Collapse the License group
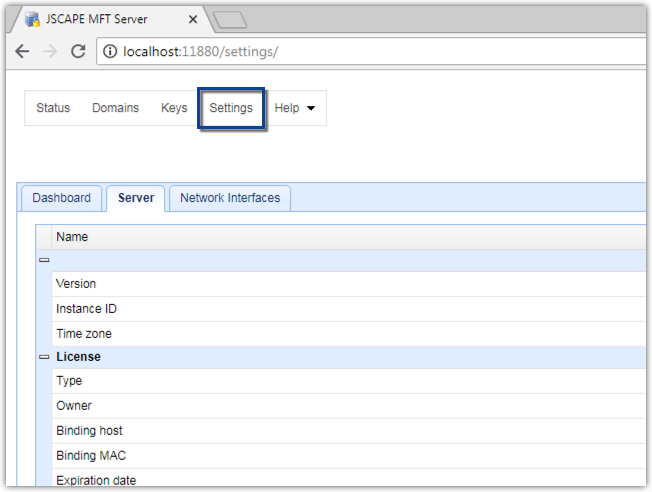This screenshot has width=652, height=492. [x=44, y=357]
